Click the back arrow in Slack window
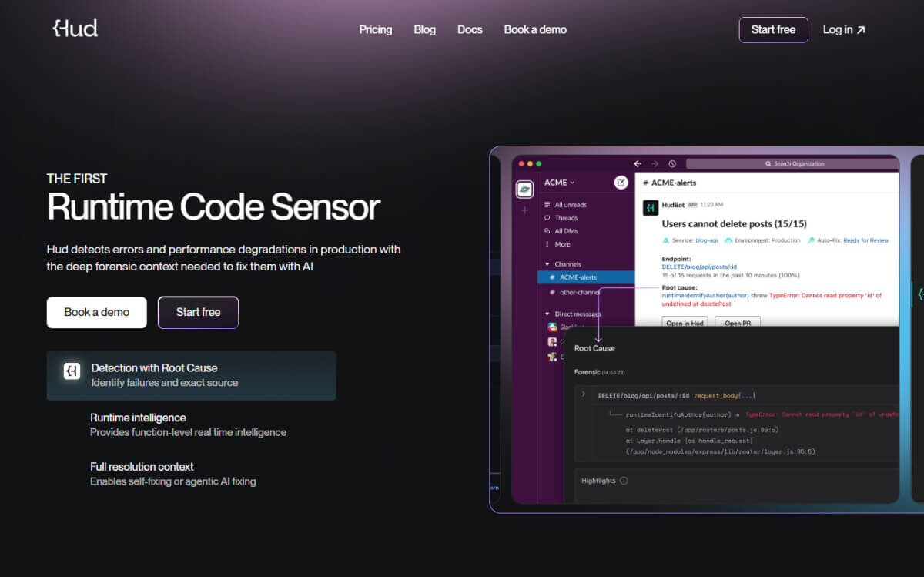924x577 pixels. click(x=638, y=164)
